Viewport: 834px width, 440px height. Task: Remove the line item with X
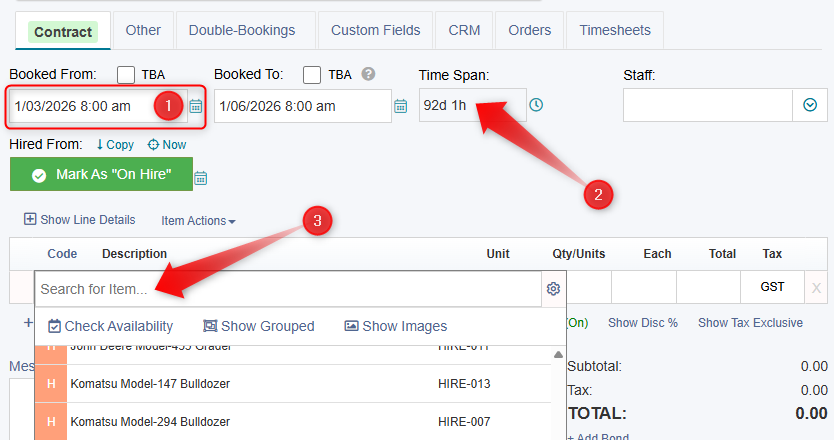click(816, 288)
